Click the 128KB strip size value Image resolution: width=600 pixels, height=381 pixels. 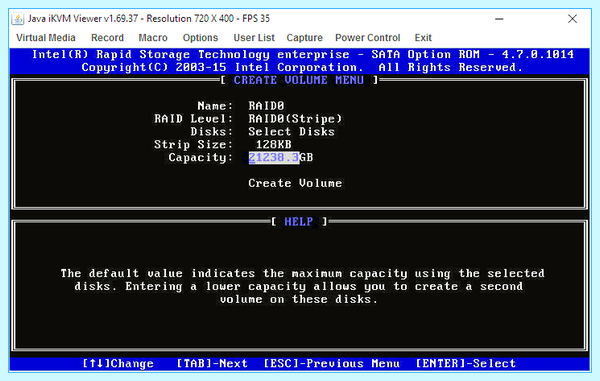[274, 144]
